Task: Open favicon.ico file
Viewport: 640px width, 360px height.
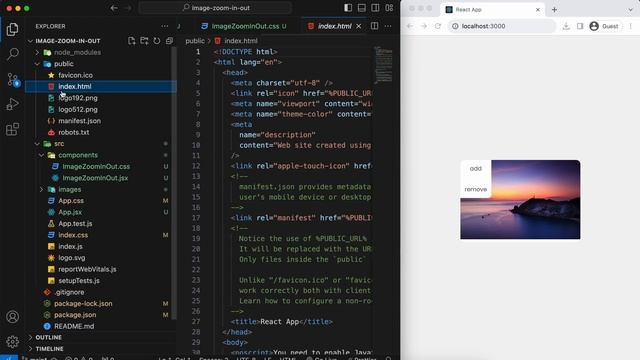Action: point(75,75)
